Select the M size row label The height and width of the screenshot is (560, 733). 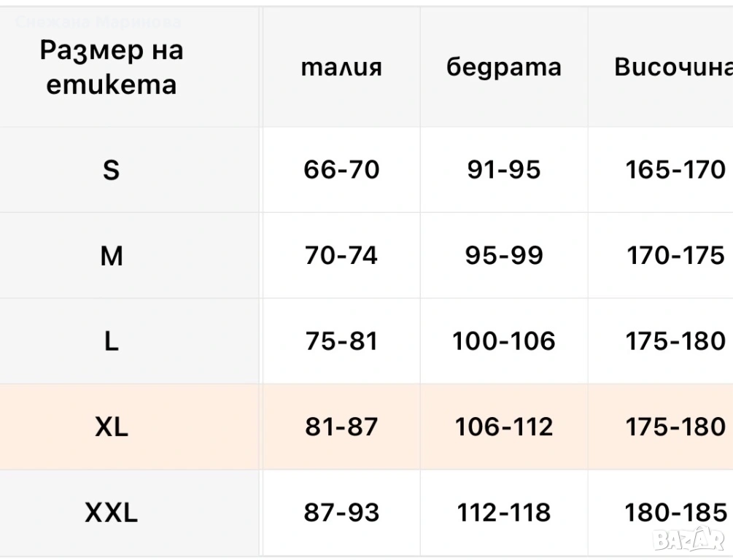pos(111,256)
